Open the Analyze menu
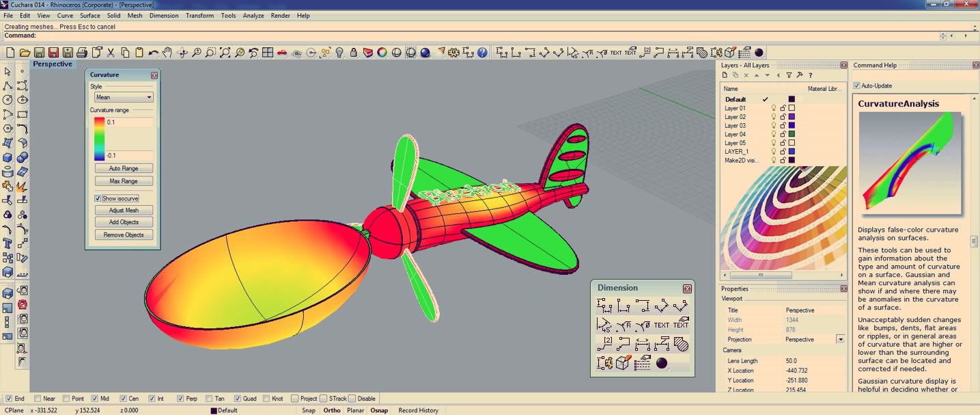The height and width of the screenshot is (415, 980). tap(253, 15)
